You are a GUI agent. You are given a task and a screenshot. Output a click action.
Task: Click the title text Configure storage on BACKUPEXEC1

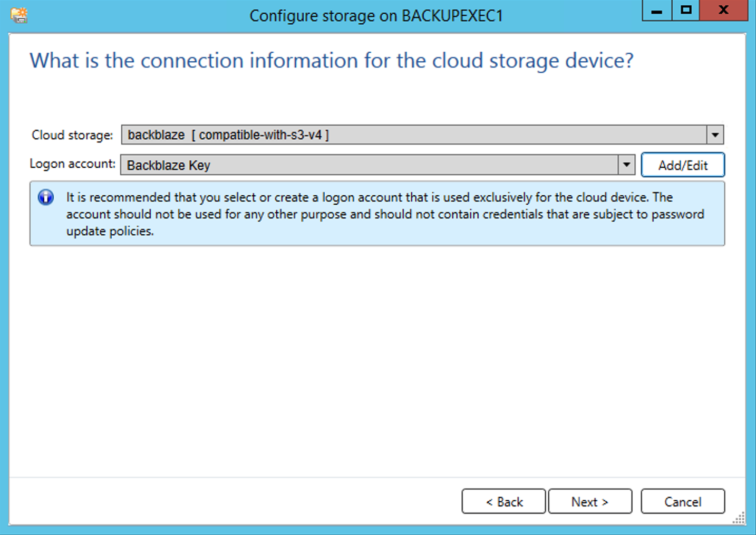click(x=376, y=16)
